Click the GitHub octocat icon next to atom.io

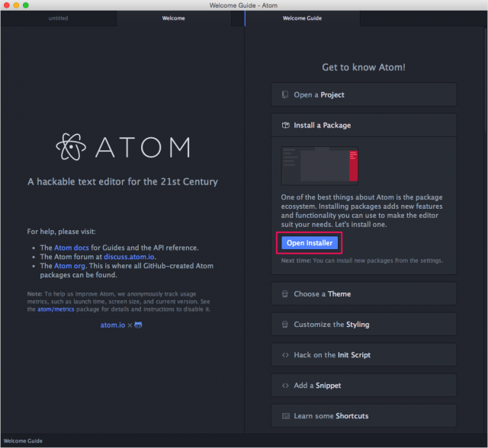point(138,325)
